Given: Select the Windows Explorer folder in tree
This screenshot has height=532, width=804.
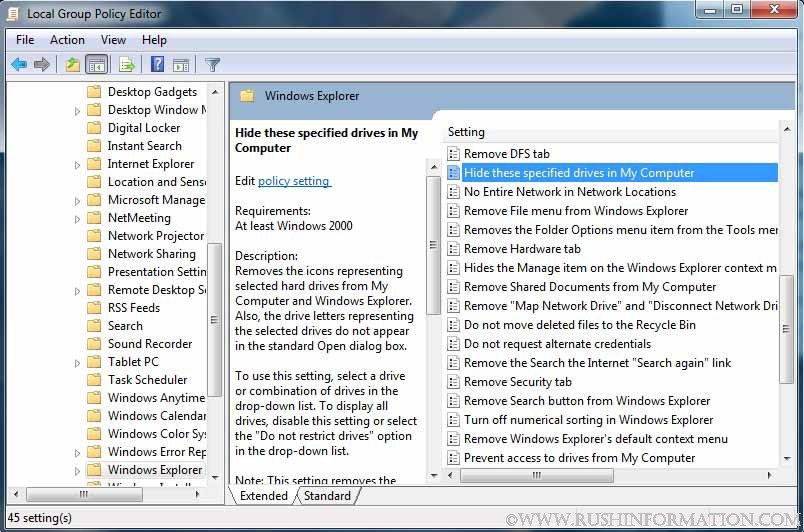Looking at the screenshot, I should [x=154, y=470].
